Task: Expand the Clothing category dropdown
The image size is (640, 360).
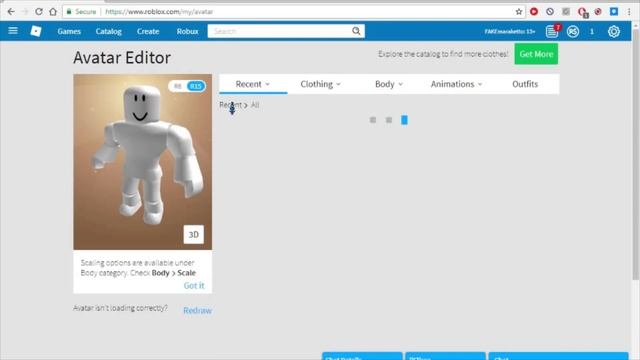Action: coord(320,84)
